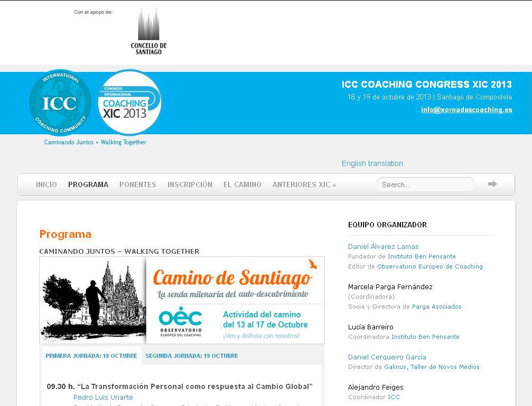Click the Concello de Santiago logo

pyautogui.click(x=148, y=31)
